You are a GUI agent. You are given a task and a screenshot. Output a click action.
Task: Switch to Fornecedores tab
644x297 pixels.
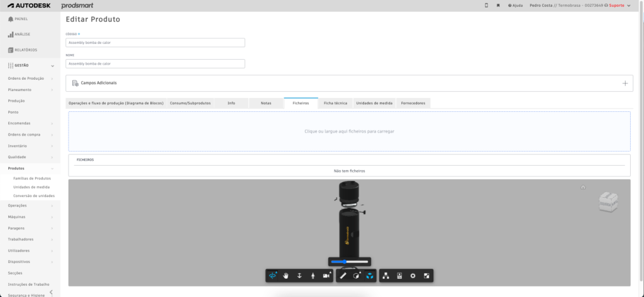(414, 104)
